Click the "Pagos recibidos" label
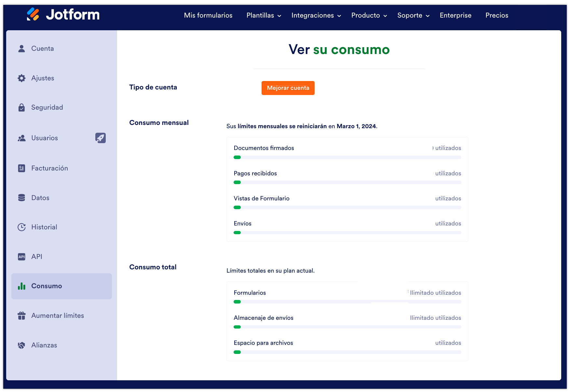 (x=255, y=173)
